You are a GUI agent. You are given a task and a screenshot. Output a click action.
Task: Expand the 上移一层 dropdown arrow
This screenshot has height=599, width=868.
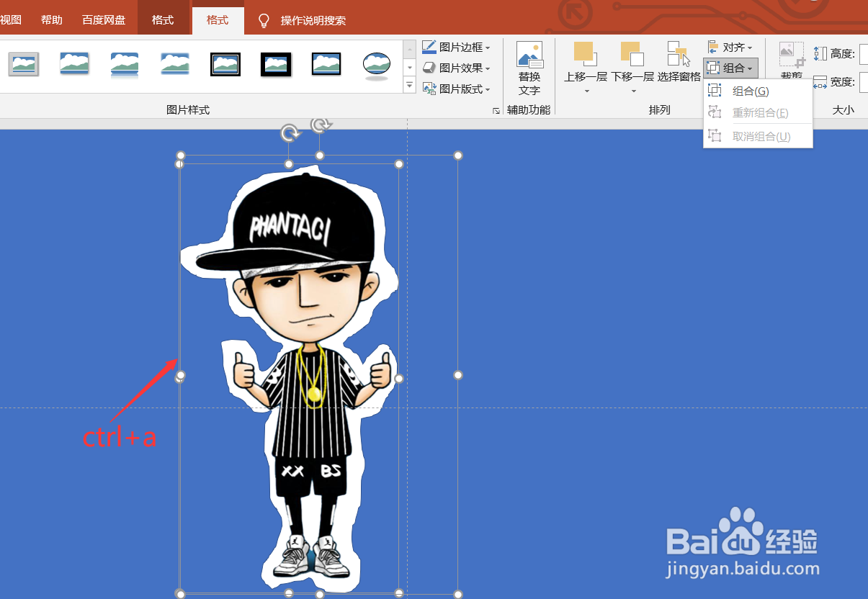tap(586, 91)
